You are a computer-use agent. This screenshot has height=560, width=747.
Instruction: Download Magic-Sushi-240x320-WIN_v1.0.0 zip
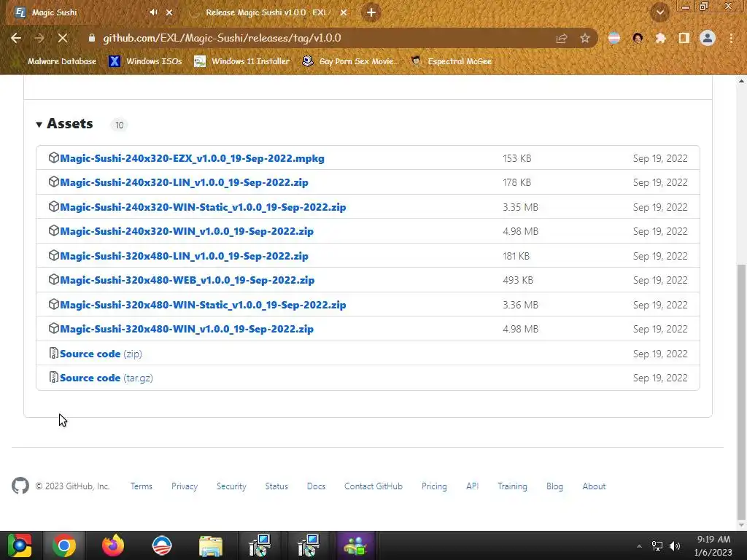(x=187, y=231)
